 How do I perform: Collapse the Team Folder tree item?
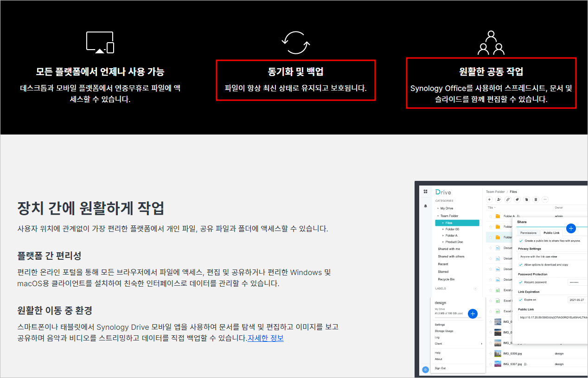438,216
